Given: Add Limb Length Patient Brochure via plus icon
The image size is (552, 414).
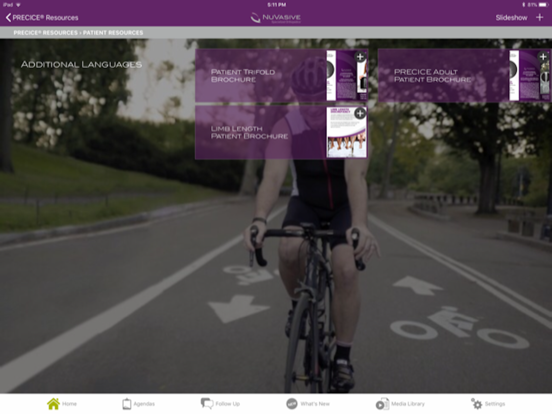Looking at the screenshot, I should 360,113.
